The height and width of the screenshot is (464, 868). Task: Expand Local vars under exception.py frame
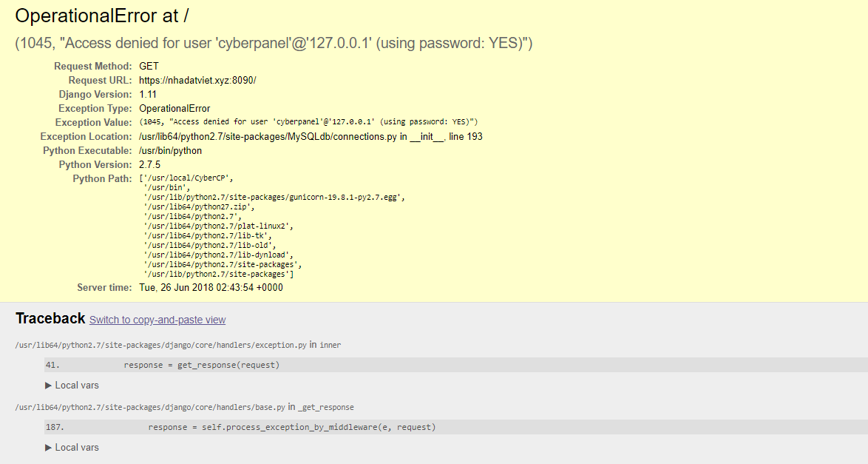(x=72, y=385)
